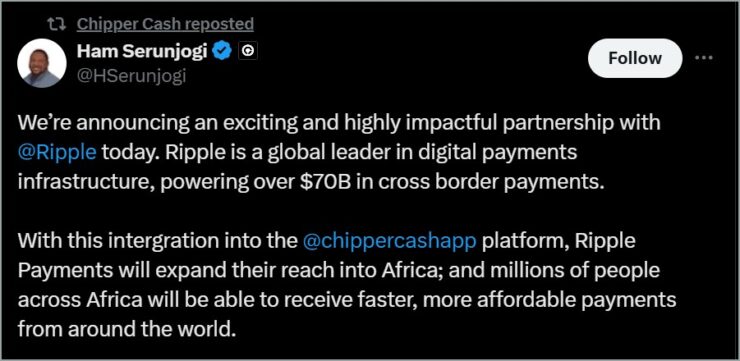Screen dimensions: 740x361
Task: Open Ham Serunjogi's profile picture
Action: point(42,63)
